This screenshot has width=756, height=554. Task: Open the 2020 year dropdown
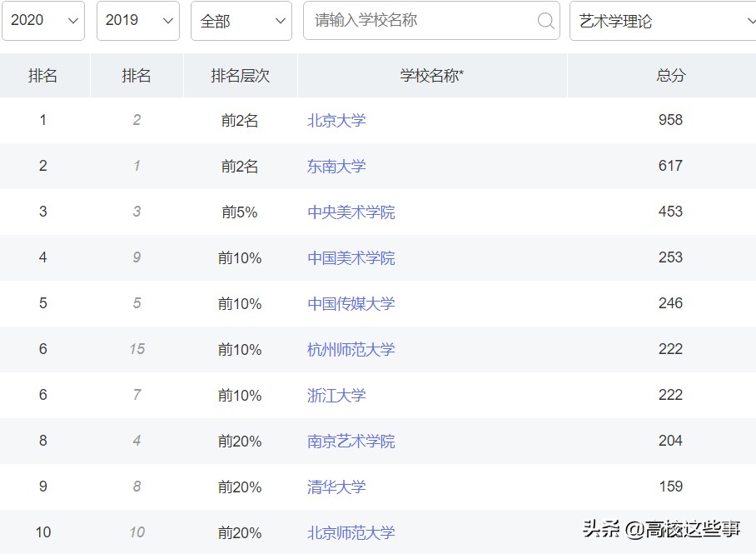[42, 22]
